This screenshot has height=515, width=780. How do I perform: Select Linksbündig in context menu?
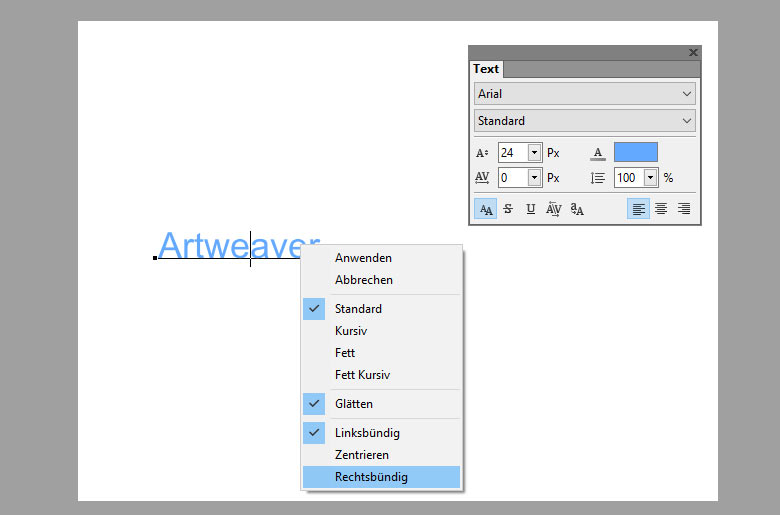click(x=382, y=433)
